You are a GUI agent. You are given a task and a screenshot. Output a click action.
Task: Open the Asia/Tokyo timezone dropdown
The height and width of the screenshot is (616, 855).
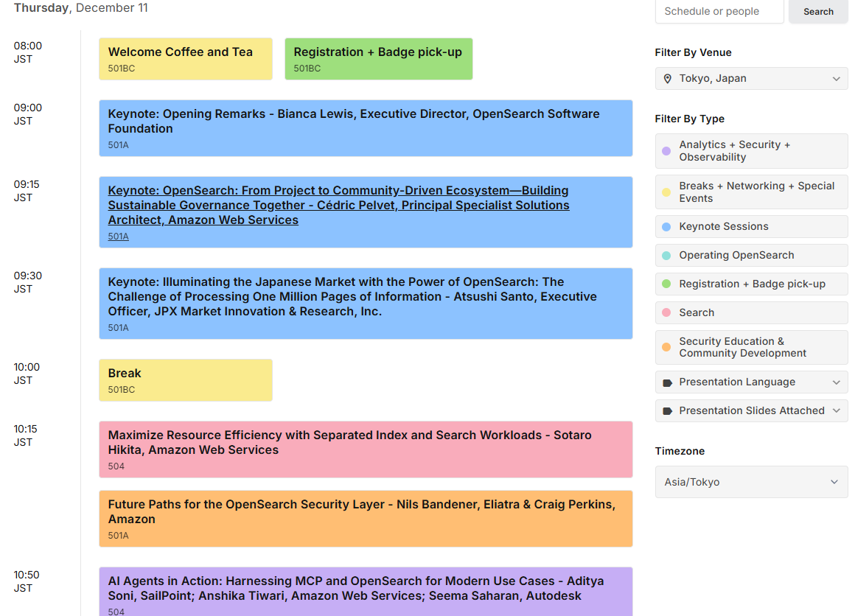pos(751,482)
